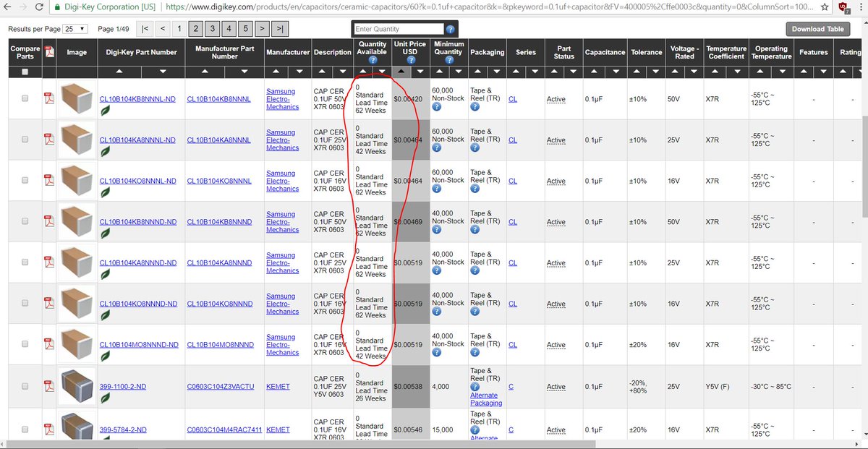The image size is (868, 449).
Task: Open the Results per Page dropdown
Action: [x=74, y=29]
